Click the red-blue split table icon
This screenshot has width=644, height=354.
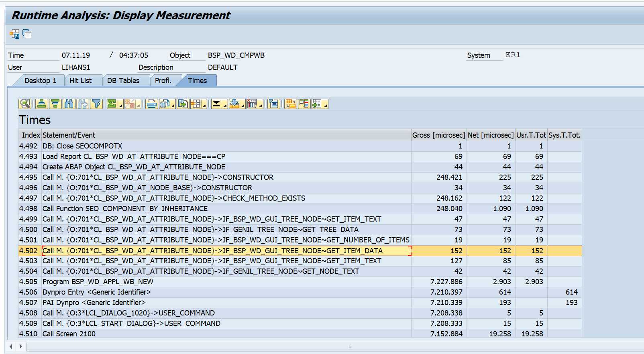tap(304, 104)
